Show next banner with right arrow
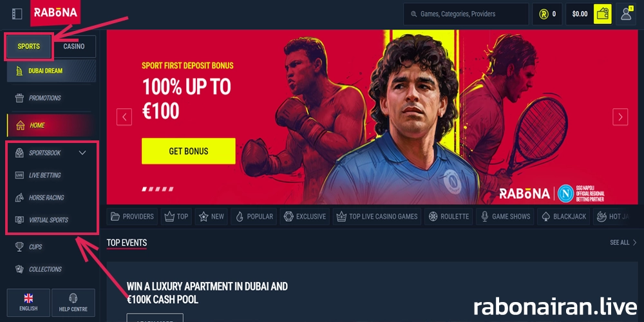 coord(620,117)
